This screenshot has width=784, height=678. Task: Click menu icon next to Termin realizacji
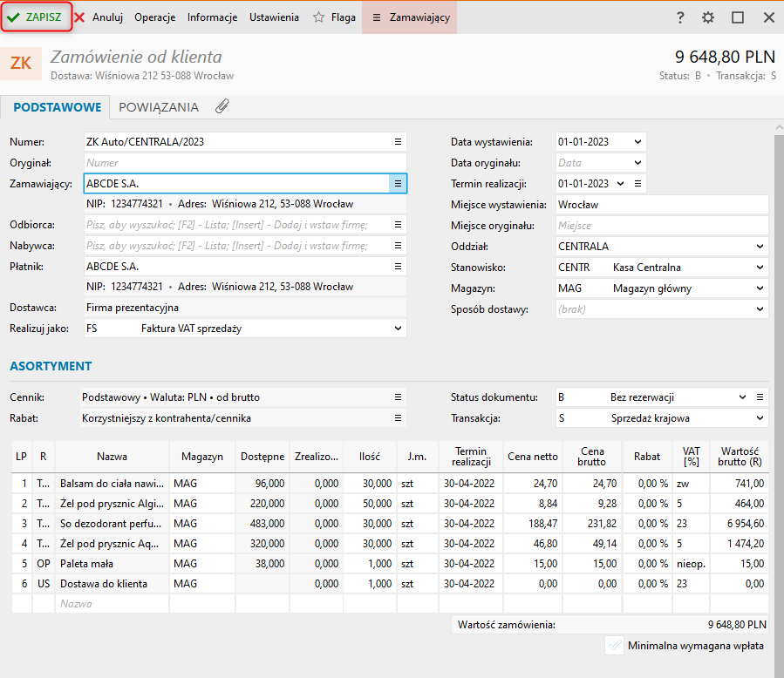point(638,183)
